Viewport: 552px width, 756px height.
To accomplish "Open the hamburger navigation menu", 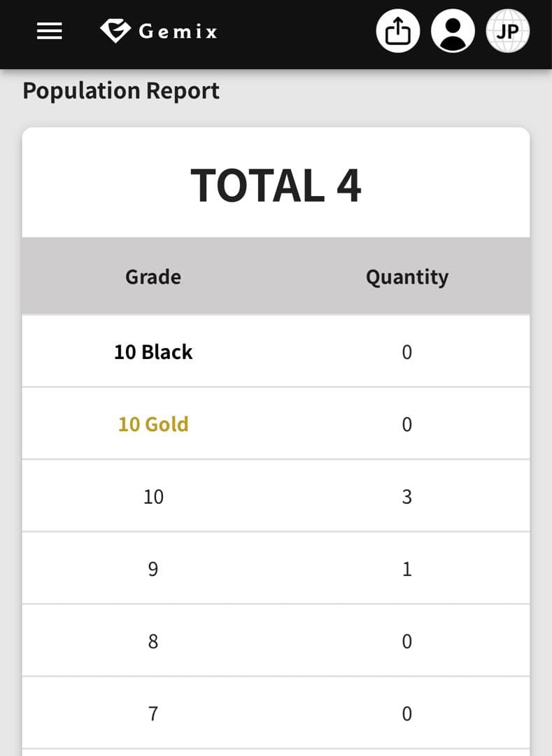I will (x=49, y=31).
